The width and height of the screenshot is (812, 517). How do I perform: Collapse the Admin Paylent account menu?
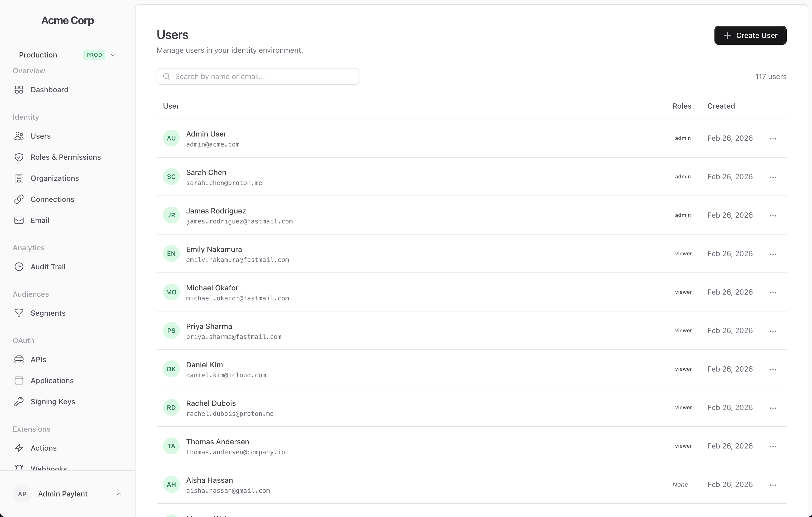coord(119,494)
